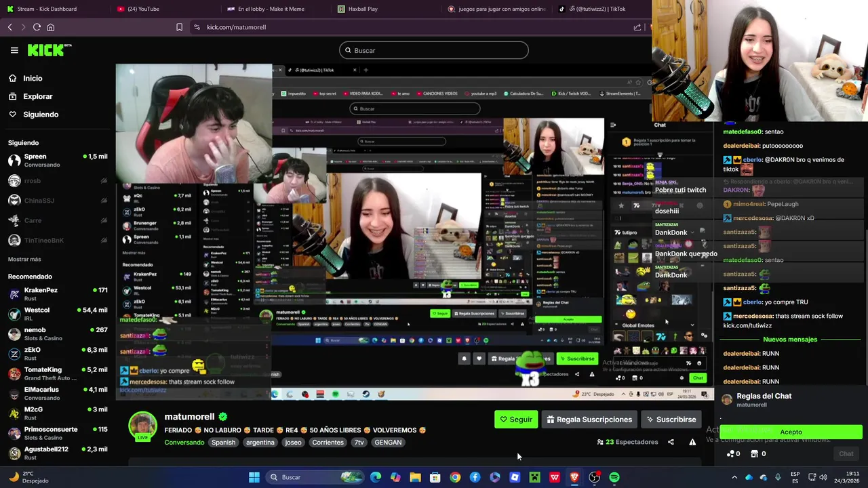Open Roblox from the taskbar

coord(515,477)
